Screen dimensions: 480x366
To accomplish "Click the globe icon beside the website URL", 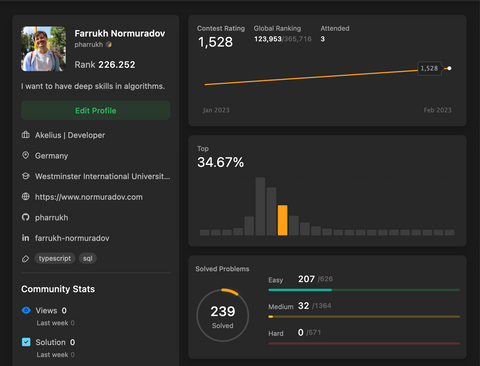I will 26,197.
